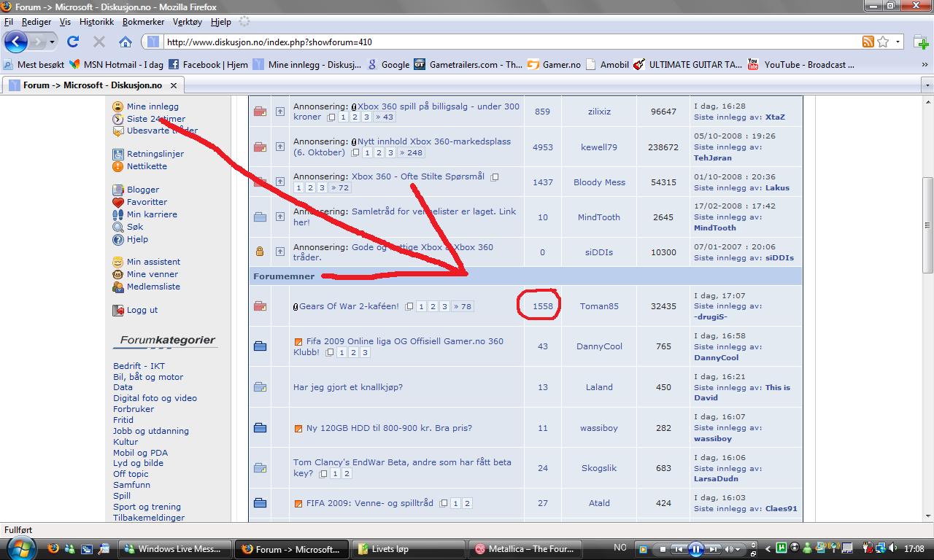Click the Firefox Back button
Screen dimensions: 934x560
pyautogui.click(x=16, y=42)
